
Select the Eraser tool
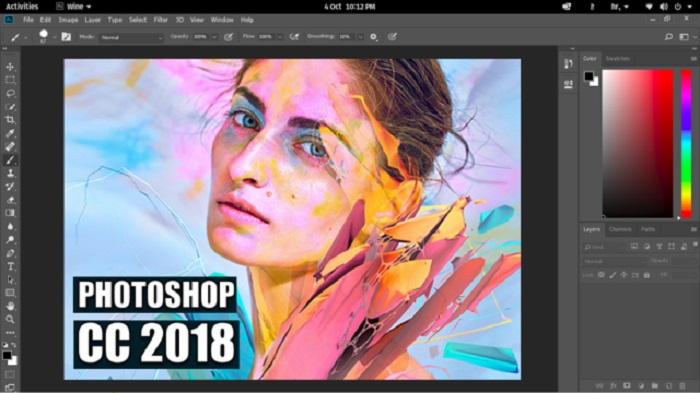pyautogui.click(x=10, y=200)
